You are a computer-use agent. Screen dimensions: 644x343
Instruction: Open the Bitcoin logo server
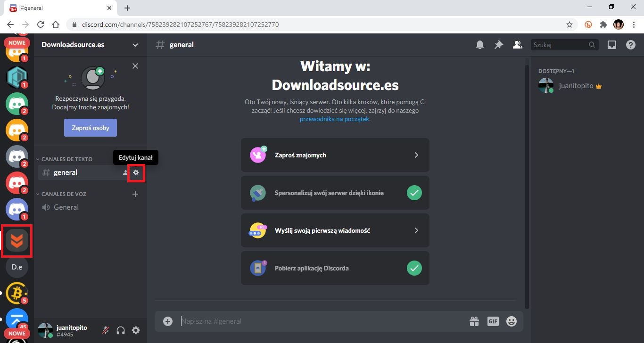[17, 293]
